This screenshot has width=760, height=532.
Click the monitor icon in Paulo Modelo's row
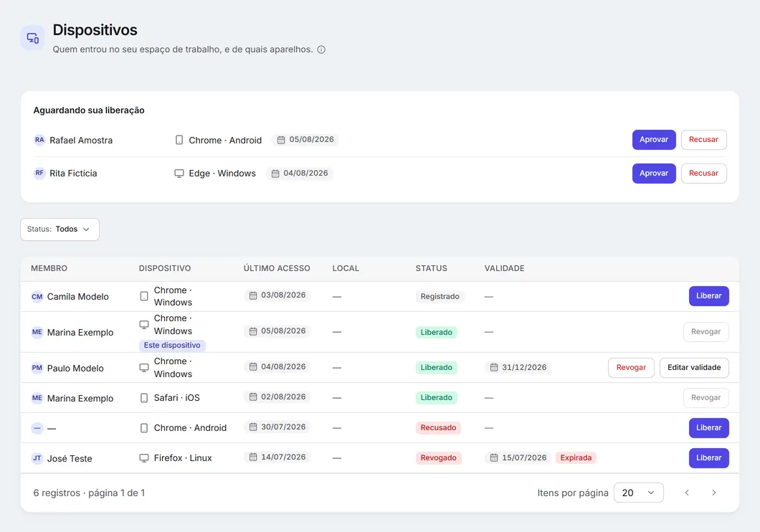pos(144,368)
